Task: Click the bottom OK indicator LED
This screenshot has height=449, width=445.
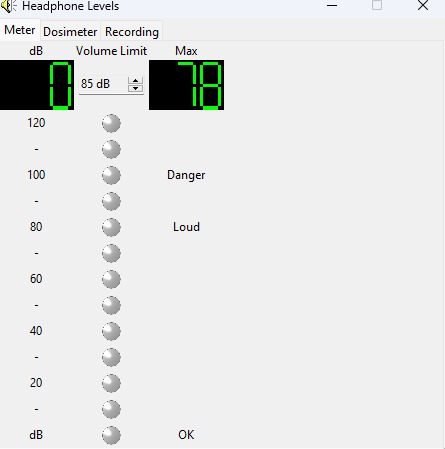Action: pyautogui.click(x=111, y=435)
